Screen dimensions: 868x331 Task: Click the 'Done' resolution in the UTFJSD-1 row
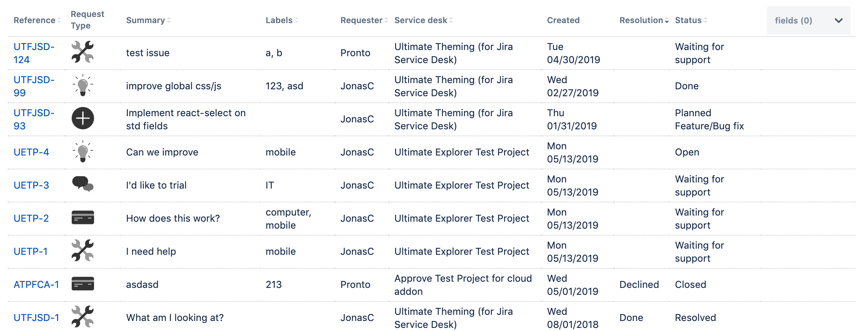[x=631, y=318]
